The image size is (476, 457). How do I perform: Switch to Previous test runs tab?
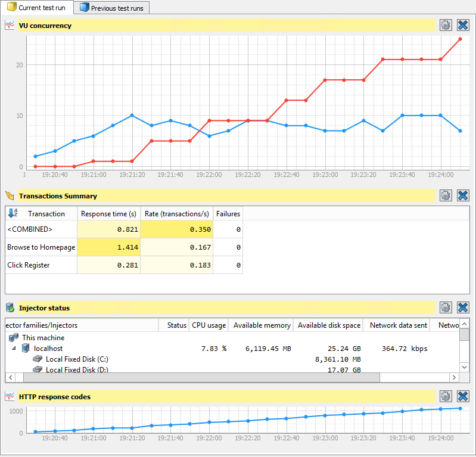(112, 8)
